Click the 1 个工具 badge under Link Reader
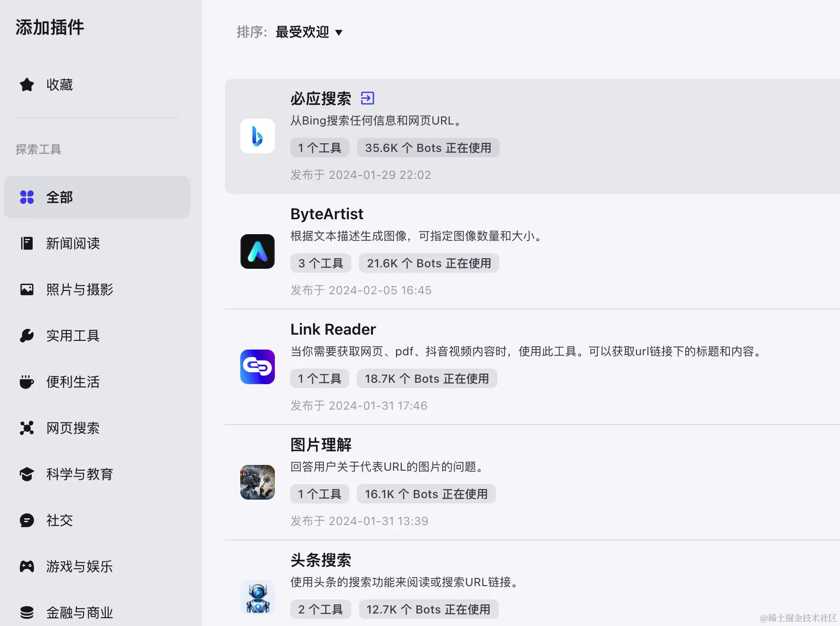The height and width of the screenshot is (626, 840). (320, 378)
